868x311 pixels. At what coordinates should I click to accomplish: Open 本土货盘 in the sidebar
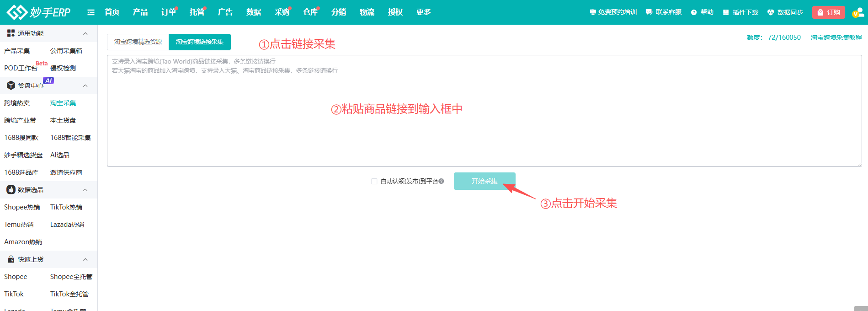click(63, 120)
